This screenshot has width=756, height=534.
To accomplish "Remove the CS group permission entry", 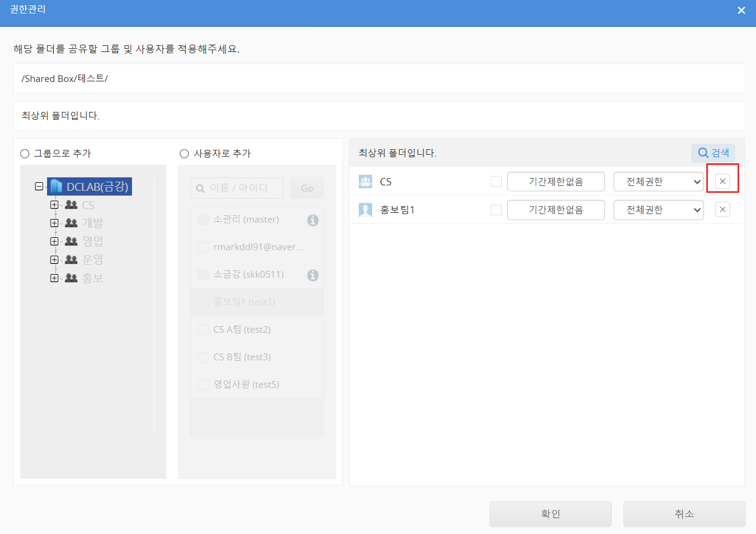I will pos(722,181).
